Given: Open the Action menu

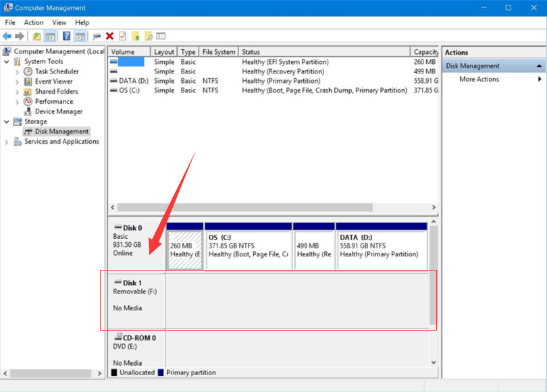Looking at the screenshot, I should pyautogui.click(x=34, y=22).
